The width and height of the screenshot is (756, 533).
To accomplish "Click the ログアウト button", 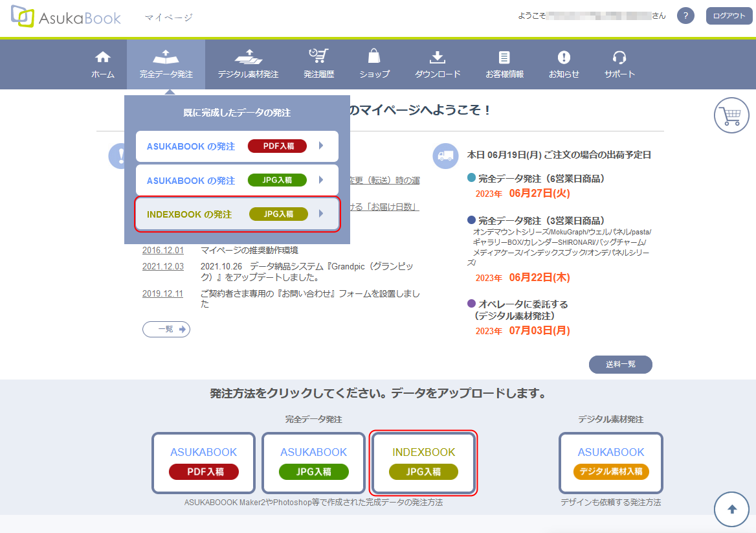I will point(729,16).
